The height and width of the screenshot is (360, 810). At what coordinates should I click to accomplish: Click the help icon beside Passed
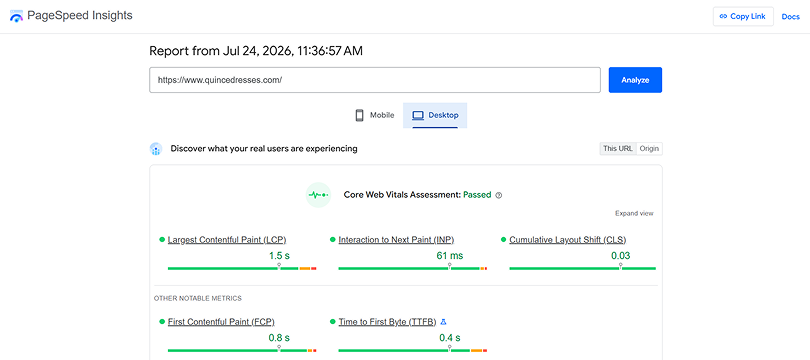click(499, 195)
